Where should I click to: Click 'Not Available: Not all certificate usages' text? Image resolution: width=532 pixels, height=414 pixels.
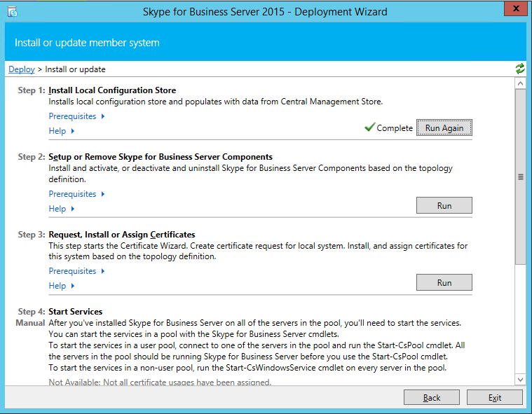coord(160,382)
